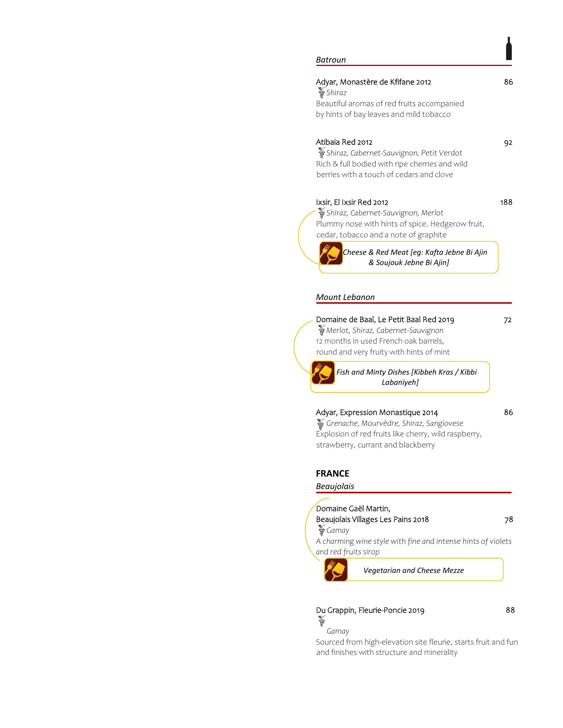Click the pairing icon next to Fish and Minty Dishes

click(x=323, y=373)
